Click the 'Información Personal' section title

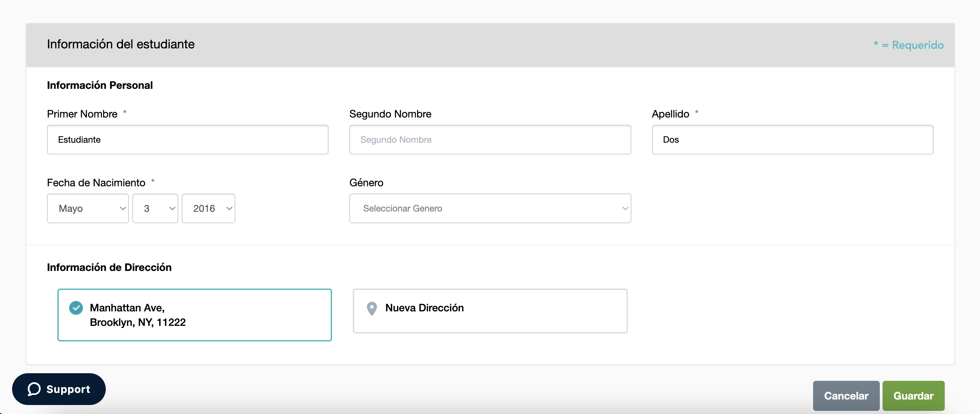[100, 85]
